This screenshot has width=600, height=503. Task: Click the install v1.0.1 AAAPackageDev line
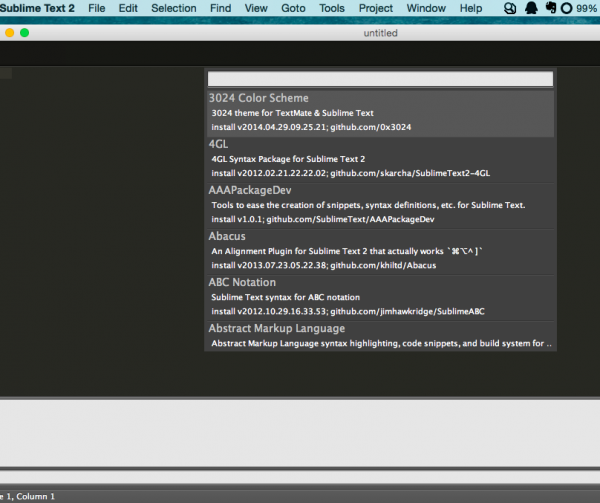(323, 219)
